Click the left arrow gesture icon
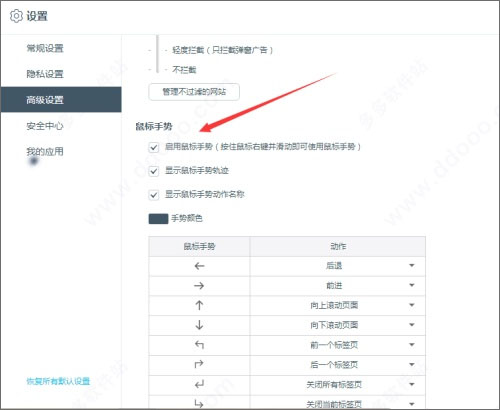This screenshot has height=410, width=500. [199, 266]
